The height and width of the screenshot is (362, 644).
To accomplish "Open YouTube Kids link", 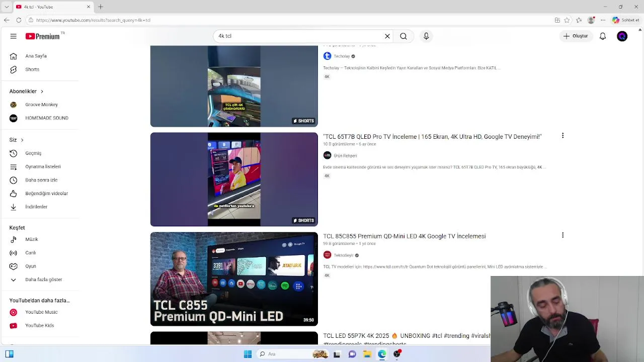I will coord(39,325).
